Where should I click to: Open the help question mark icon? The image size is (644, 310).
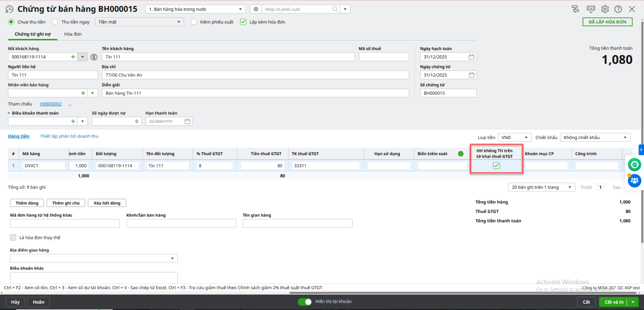click(618, 9)
